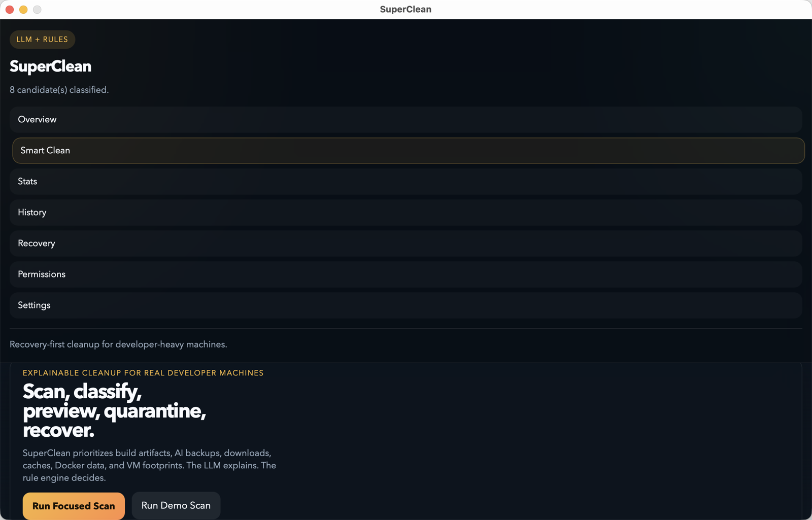The height and width of the screenshot is (520, 812).
Task: Click the large SuperClean heading
Action: coord(51,66)
